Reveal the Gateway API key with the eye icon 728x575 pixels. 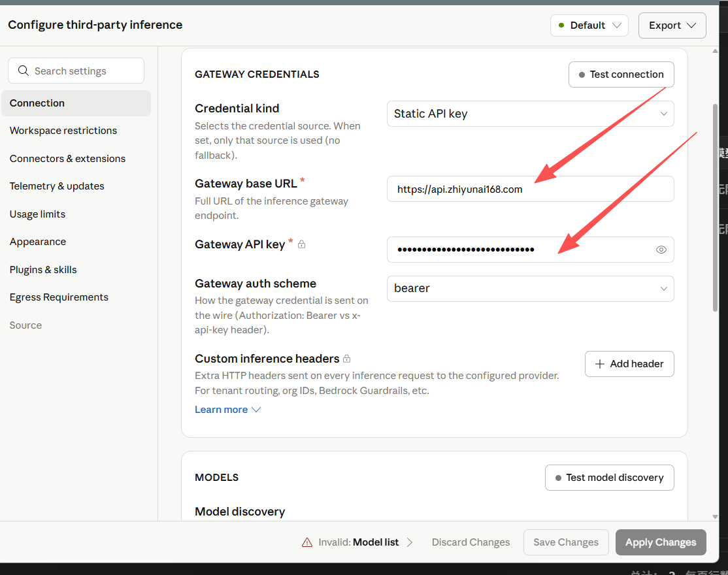[x=661, y=250]
